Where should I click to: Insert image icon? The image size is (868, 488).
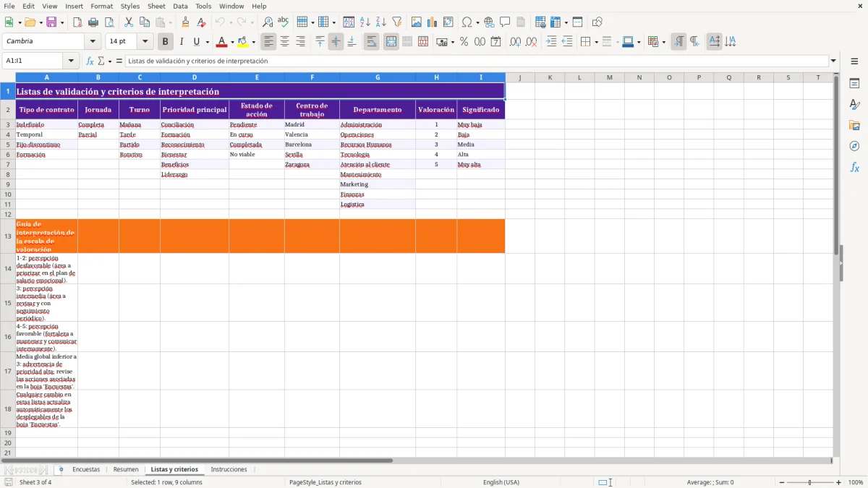click(417, 22)
